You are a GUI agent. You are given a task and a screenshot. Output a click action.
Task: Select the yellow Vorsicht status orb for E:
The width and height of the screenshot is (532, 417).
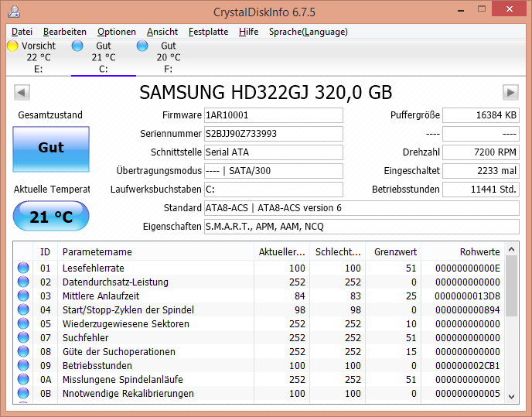(12, 46)
